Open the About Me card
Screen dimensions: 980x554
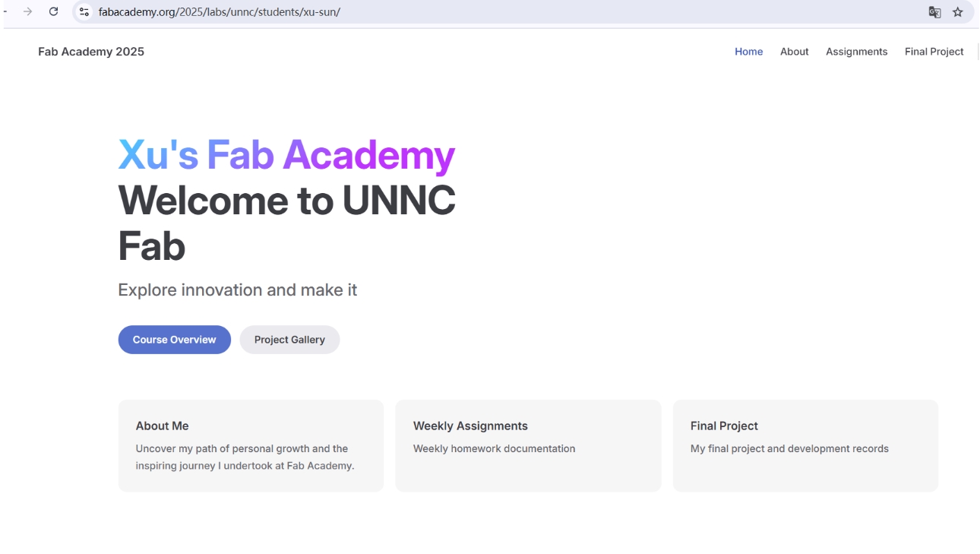click(x=251, y=445)
